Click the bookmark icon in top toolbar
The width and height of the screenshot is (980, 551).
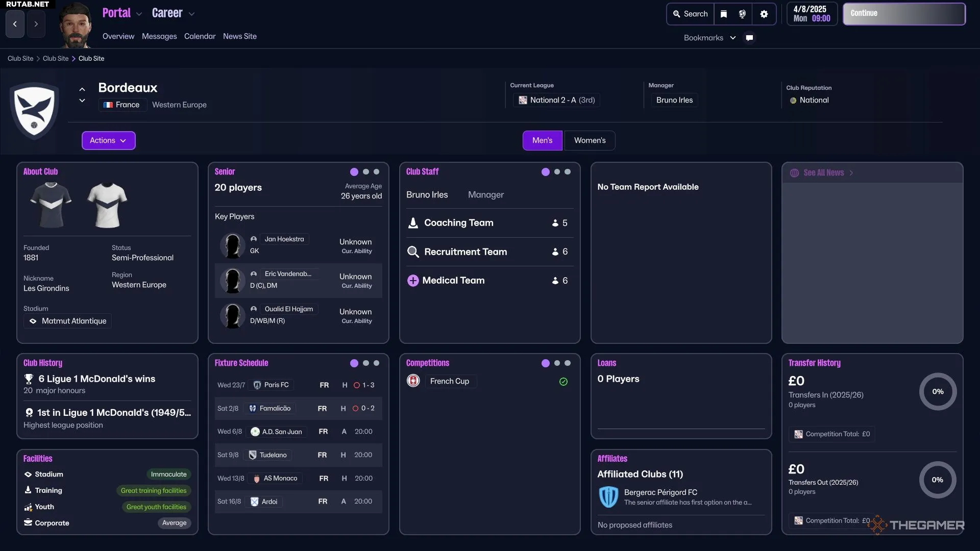pos(723,14)
